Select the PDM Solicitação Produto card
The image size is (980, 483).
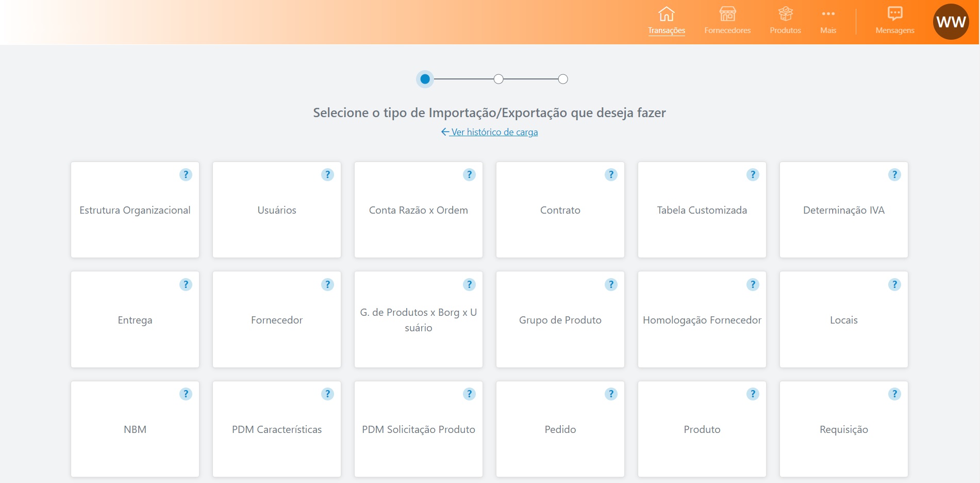coord(419,429)
